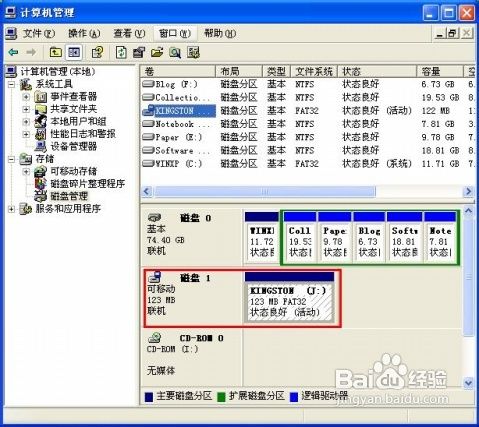The width and height of the screenshot is (479, 427).
Task: Click the Up one level toolbar icon
Action: (55, 52)
